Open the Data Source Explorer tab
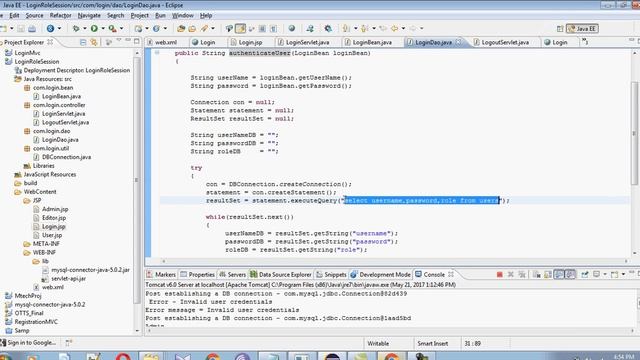The image size is (640, 360). click(x=281, y=275)
